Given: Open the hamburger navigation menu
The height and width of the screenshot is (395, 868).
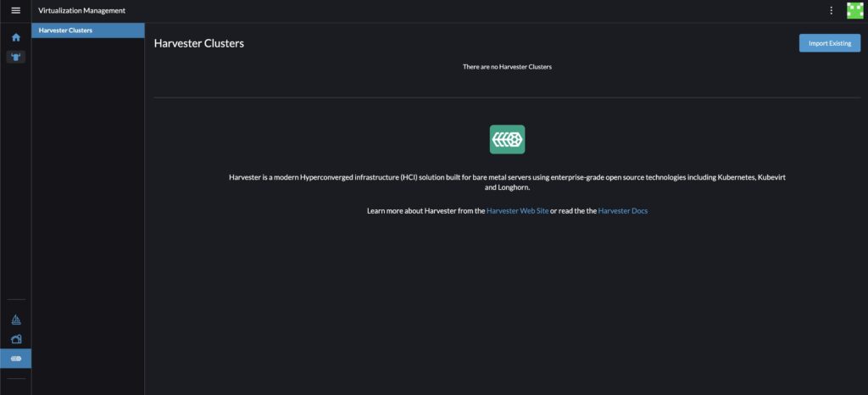Looking at the screenshot, I should click(15, 10).
